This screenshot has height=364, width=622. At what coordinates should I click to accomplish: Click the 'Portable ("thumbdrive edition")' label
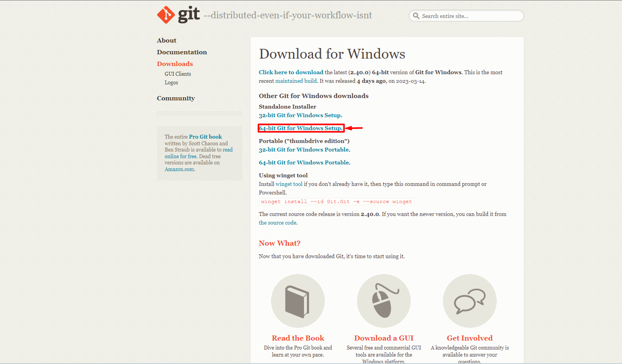coord(304,141)
